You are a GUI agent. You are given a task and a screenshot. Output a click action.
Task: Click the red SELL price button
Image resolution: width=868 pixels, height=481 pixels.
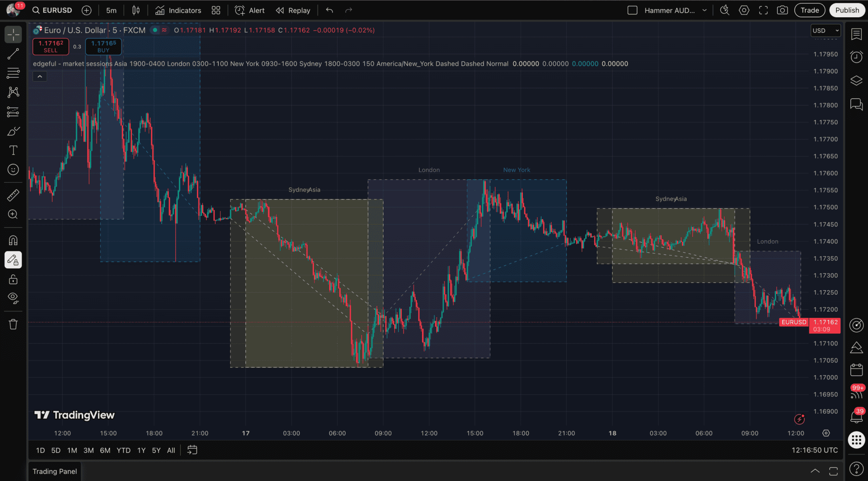tap(51, 46)
